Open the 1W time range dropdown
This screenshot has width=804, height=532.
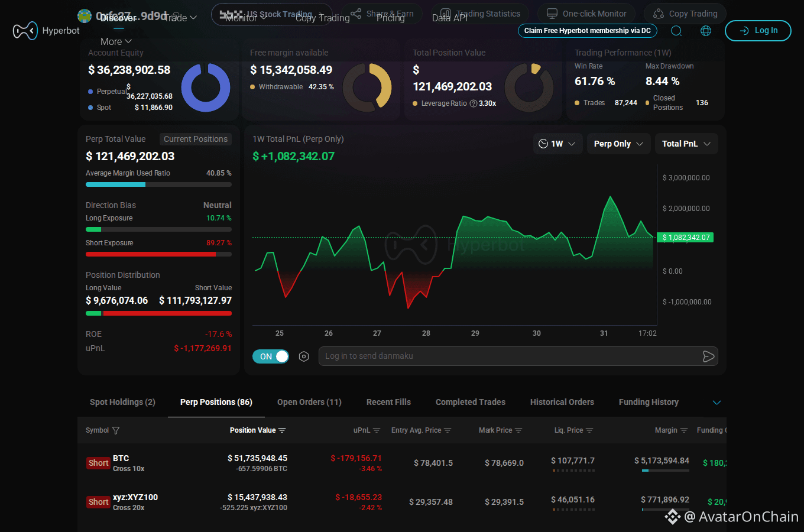coord(558,144)
